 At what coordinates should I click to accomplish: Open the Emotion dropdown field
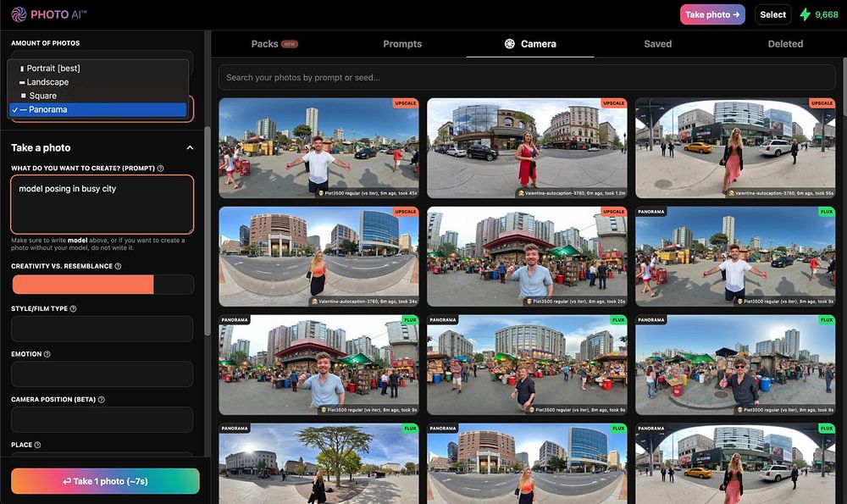pos(102,374)
